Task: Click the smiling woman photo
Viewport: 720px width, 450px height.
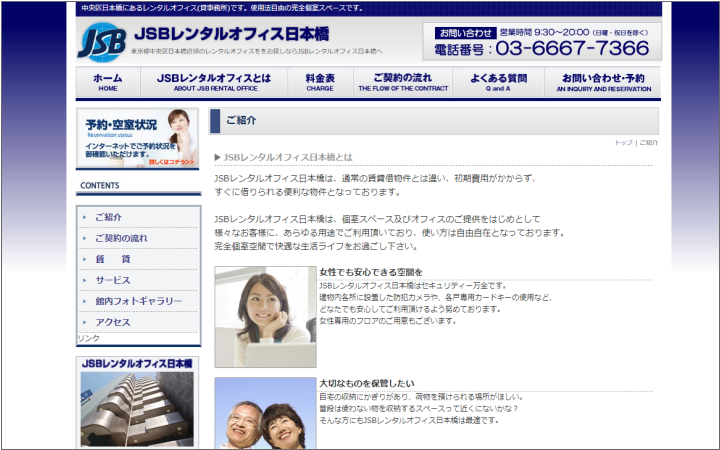Action: tap(265, 317)
